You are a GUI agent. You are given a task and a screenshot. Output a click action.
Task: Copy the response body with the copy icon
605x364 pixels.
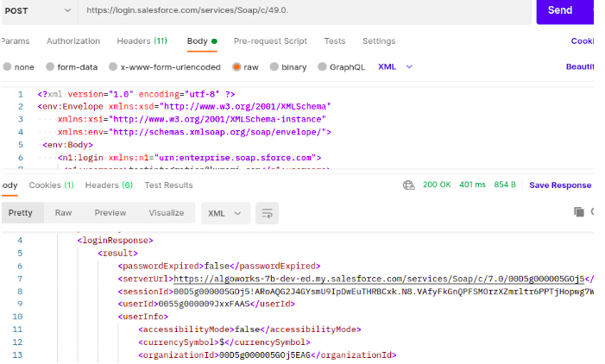tap(579, 212)
